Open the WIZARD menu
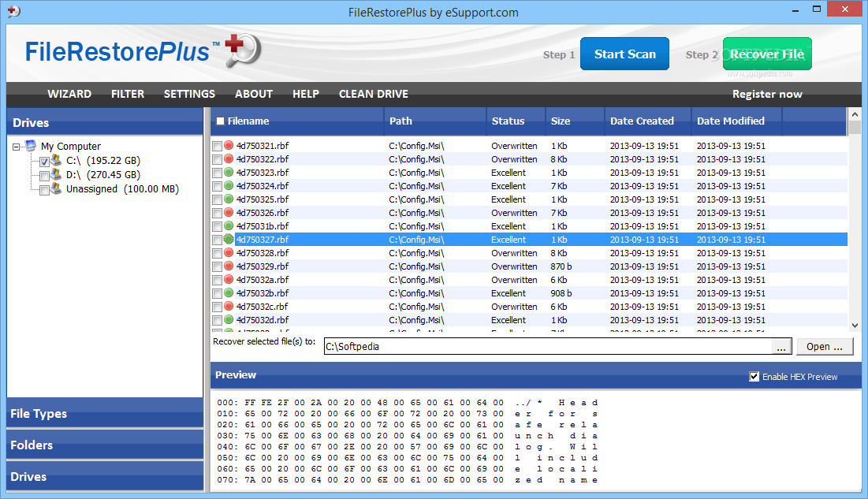 coord(69,94)
